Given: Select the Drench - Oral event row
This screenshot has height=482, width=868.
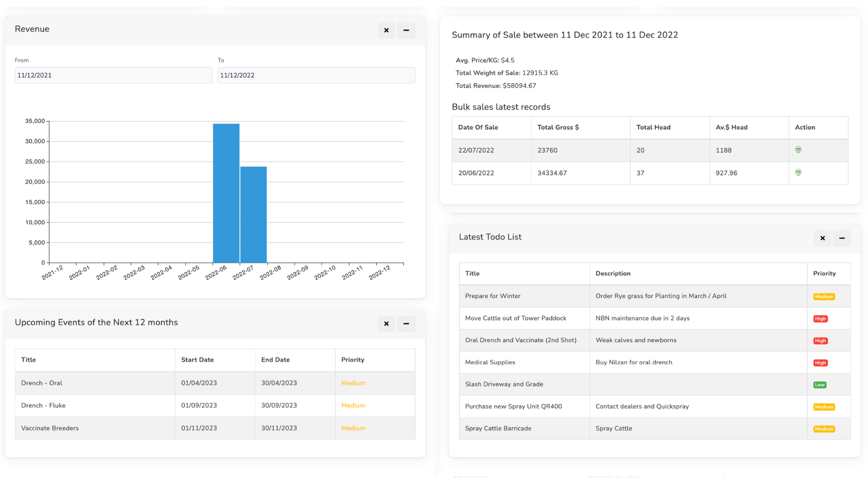Looking at the screenshot, I should coord(42,383).
